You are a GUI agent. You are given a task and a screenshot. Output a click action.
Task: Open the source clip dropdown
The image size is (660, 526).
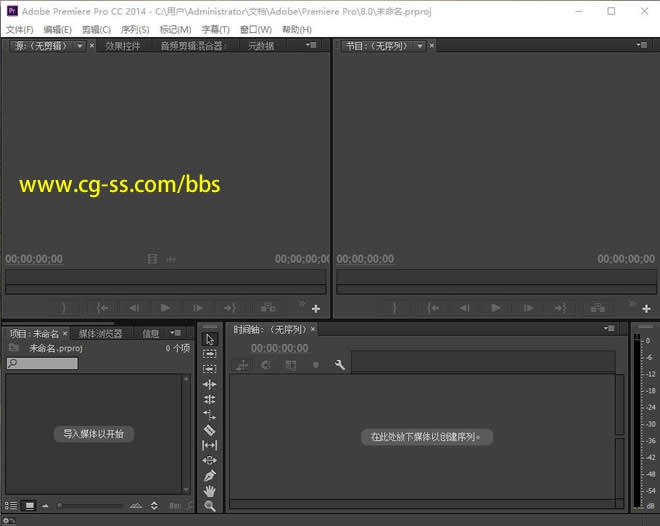pyautogui.click(x=80, y=46)
